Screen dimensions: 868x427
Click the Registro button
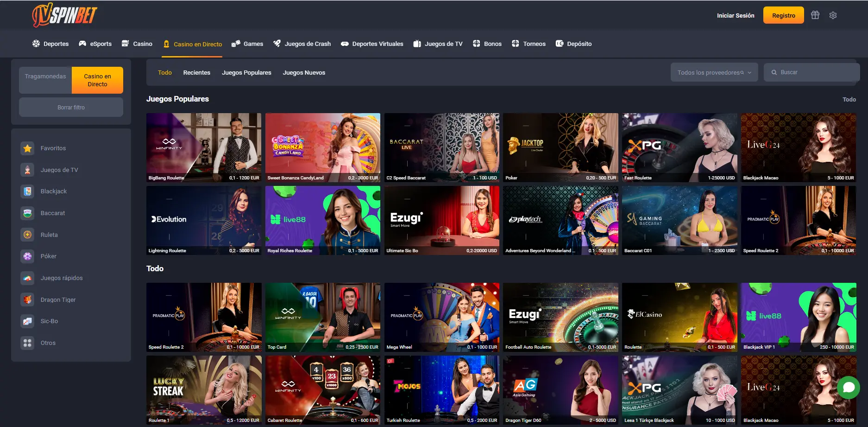pos(783,15)
